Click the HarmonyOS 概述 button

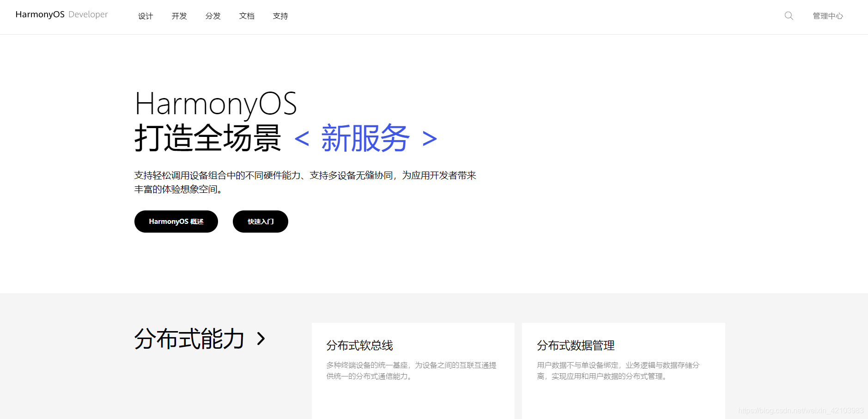176,222
